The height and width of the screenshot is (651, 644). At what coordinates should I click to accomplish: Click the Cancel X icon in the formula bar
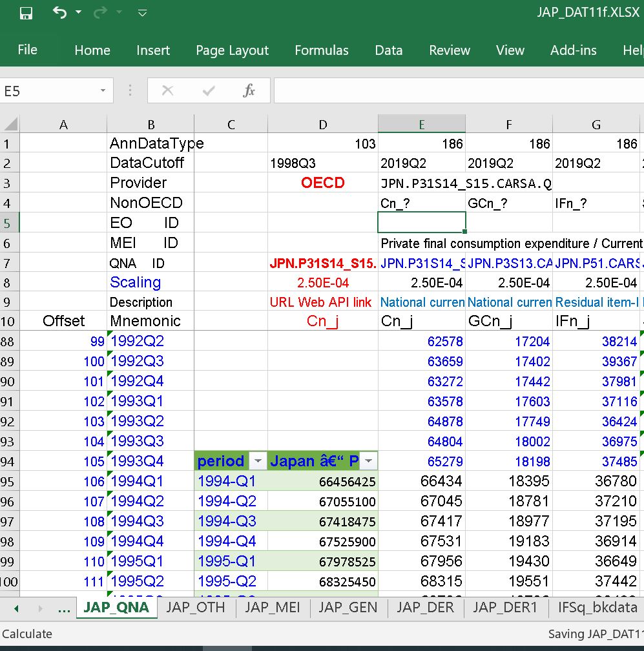pyautogui.click(x=167, y=91)
